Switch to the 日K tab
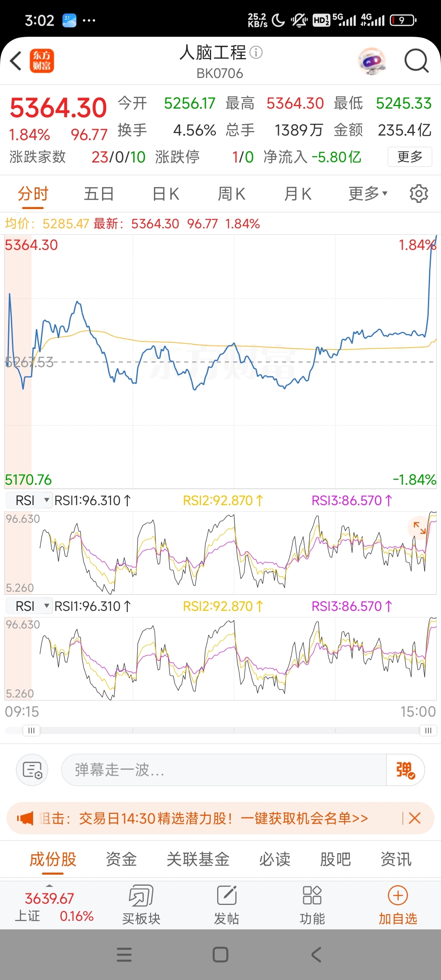 point(165,194)
